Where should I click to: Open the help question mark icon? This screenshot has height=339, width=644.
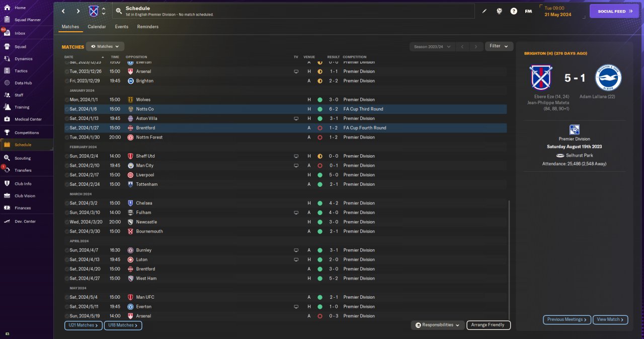click(514, 11)
